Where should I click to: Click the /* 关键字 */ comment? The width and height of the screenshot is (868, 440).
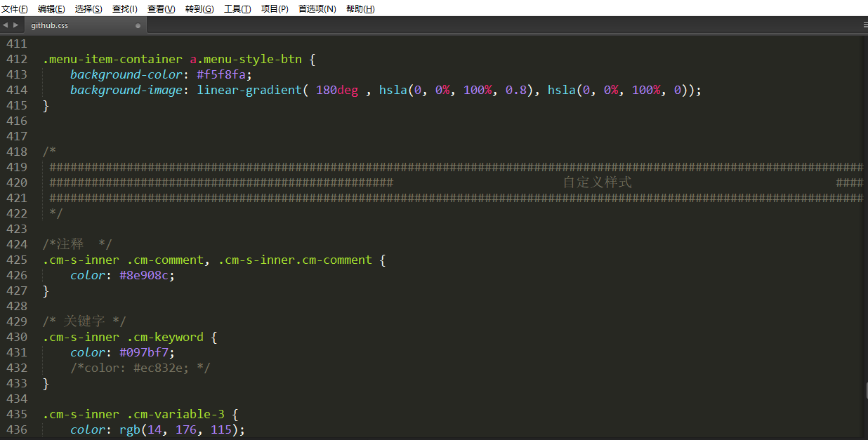(84, 321)
